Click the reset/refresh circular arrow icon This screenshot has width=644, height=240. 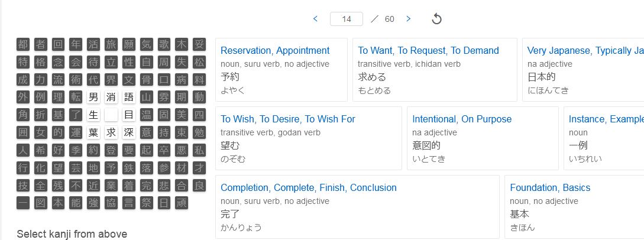click(436, 19)
